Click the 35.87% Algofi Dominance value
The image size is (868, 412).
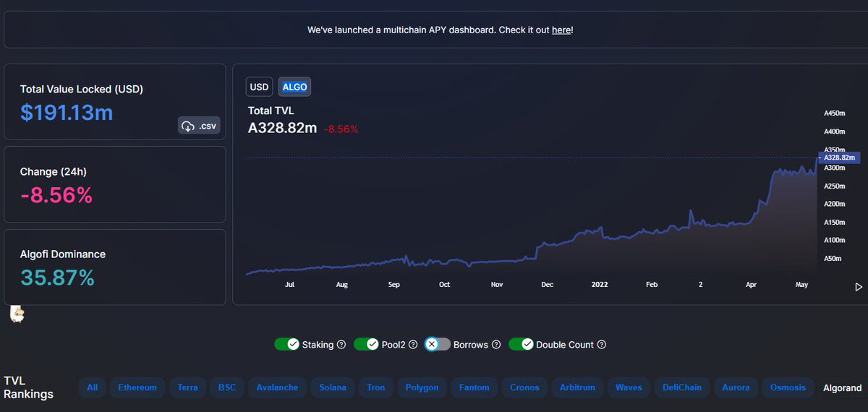tap(58, 278)
